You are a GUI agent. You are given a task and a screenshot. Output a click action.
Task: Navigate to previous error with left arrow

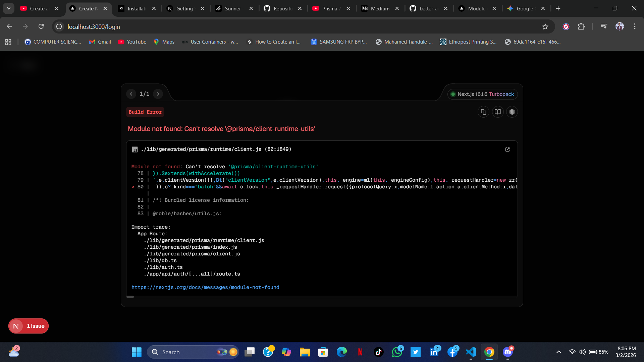click(131, 94)
